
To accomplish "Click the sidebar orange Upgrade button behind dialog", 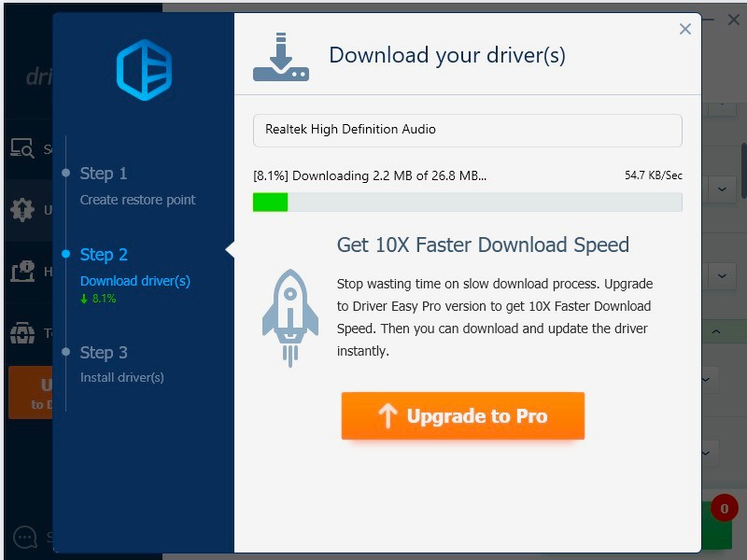I will 31,392.
